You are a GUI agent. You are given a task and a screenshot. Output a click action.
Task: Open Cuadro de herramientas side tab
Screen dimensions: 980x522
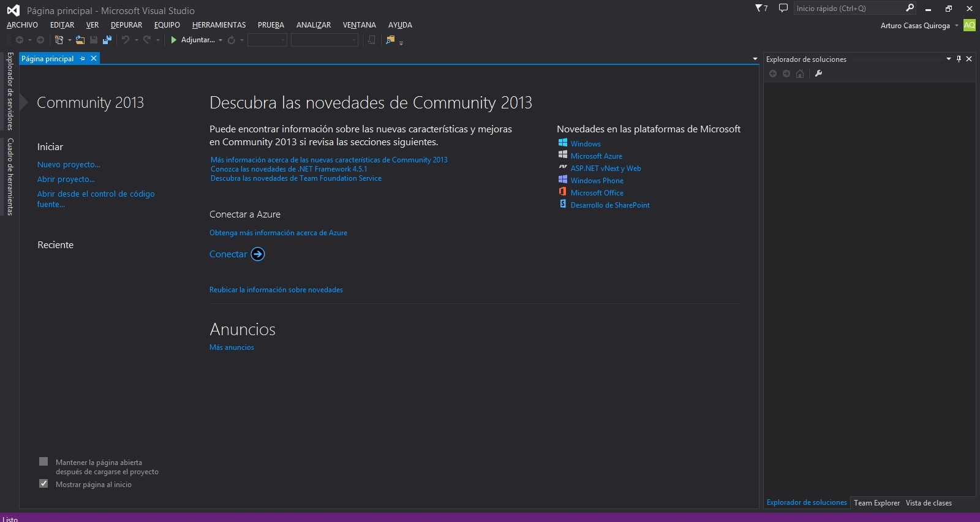point(10,176)
